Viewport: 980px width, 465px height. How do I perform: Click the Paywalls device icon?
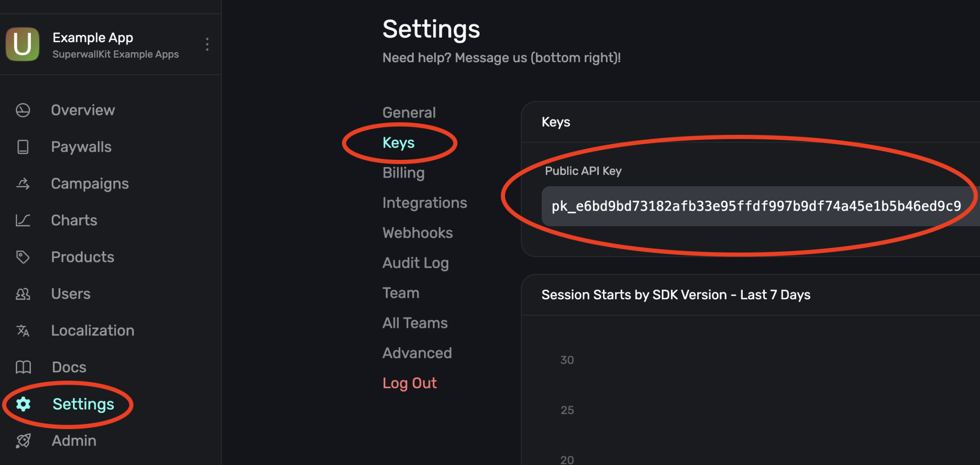[x=23, y=147]
